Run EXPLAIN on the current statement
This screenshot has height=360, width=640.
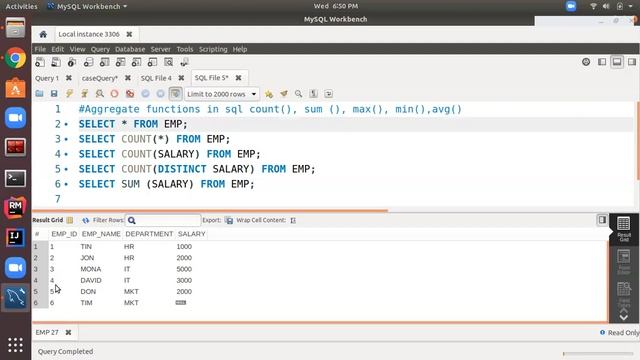(100, 94)
